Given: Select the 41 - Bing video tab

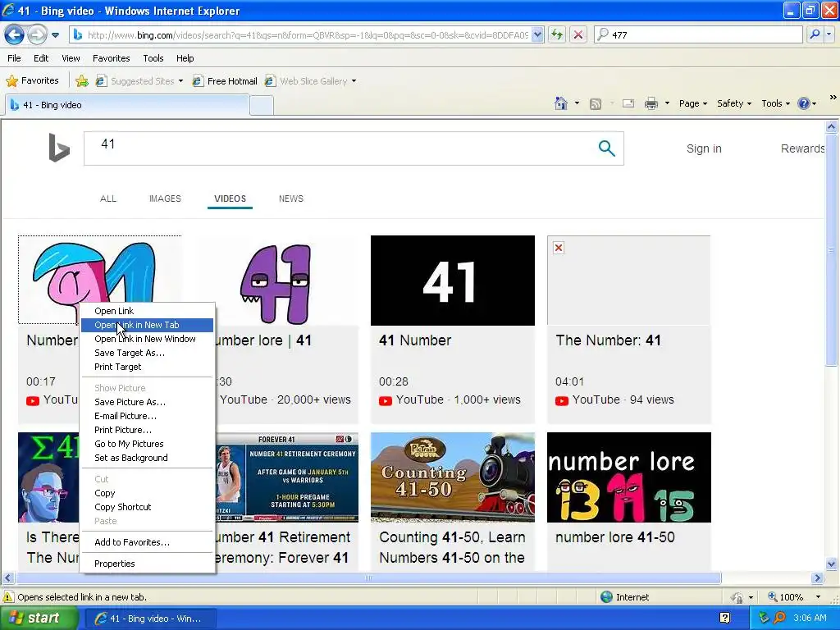Looking at the screenshot, I should tap(127, 105).
